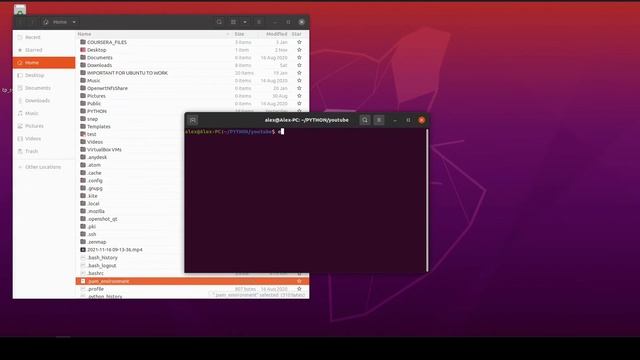Select the .bash_logout file
Viewport: 640px width, 360px height.
pyautogui.click(x=102, y=265)
